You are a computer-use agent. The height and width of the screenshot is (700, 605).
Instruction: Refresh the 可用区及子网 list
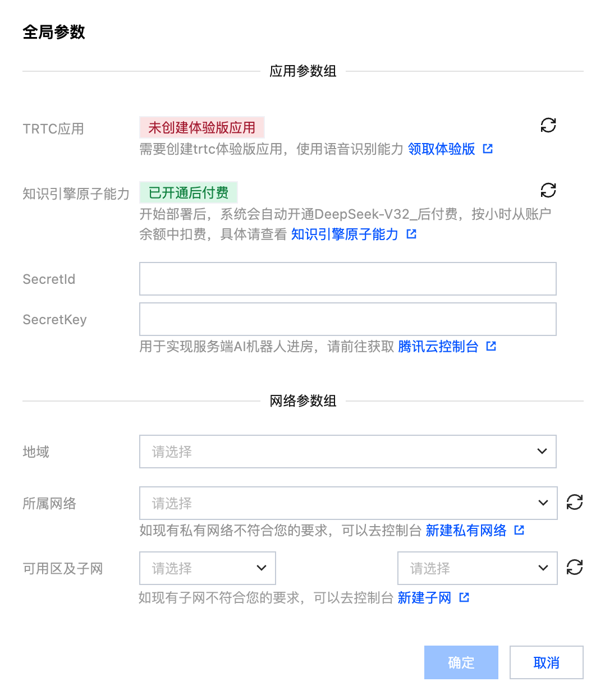pos(574,567)
